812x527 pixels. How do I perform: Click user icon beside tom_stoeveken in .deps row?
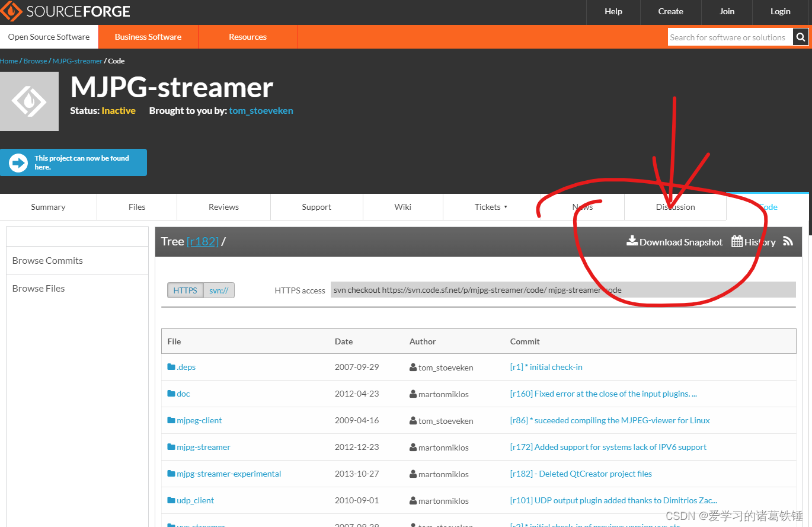(413, 367)
